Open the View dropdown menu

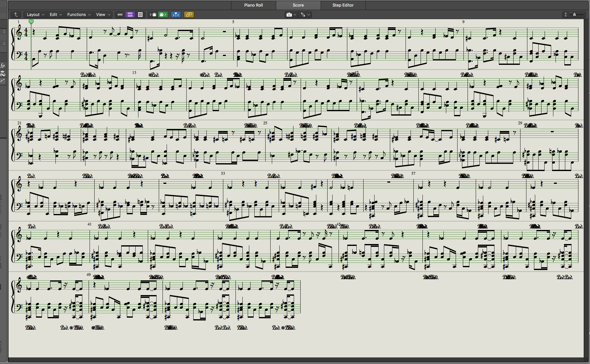(103, 14)
